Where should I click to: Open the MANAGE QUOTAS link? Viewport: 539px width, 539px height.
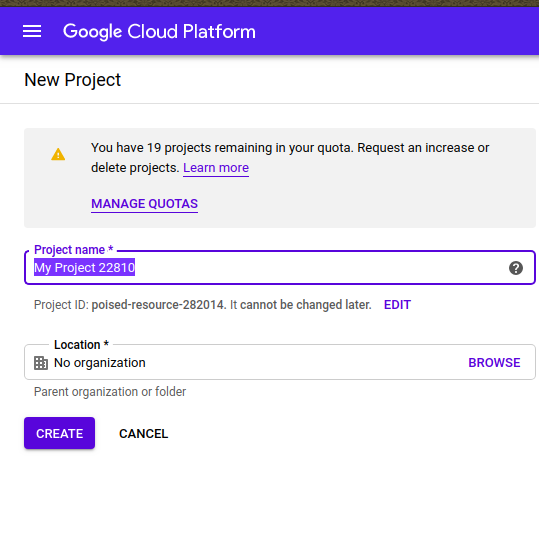tap(144, 204)
